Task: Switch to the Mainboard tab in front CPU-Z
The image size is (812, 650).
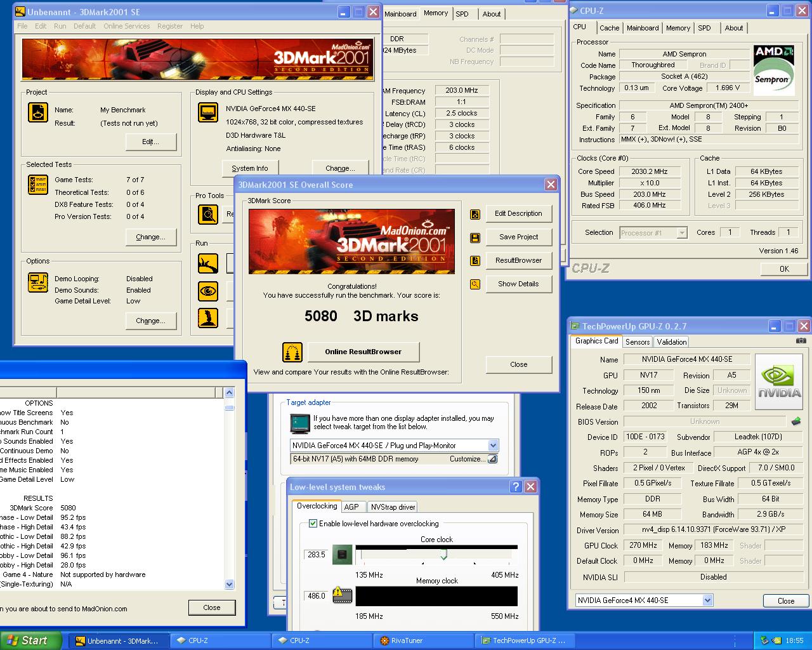Action: pos(643,28)
